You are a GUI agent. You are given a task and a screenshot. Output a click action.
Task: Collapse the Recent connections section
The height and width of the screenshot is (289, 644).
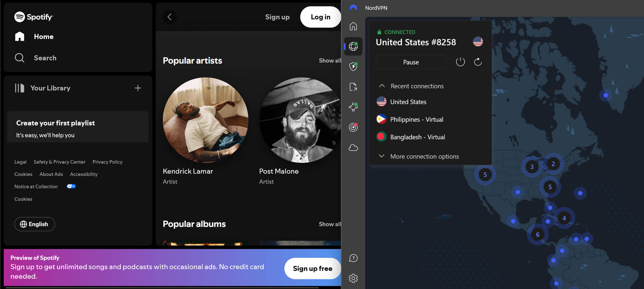coord(382,86)
